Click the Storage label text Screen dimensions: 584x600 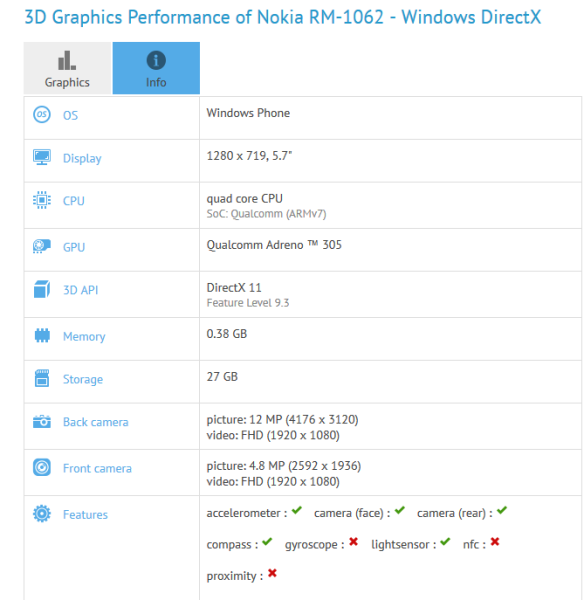(83, 379)
